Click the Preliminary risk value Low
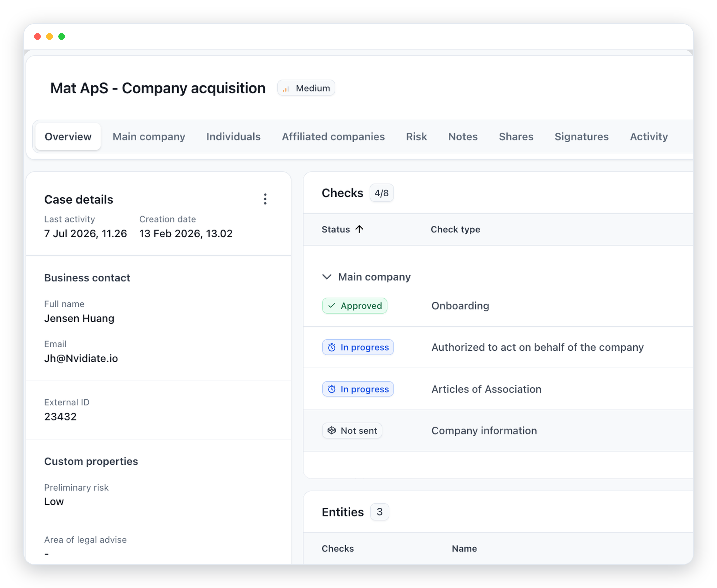Viewport: 717px width, 588px height. (x=54, y=502)
